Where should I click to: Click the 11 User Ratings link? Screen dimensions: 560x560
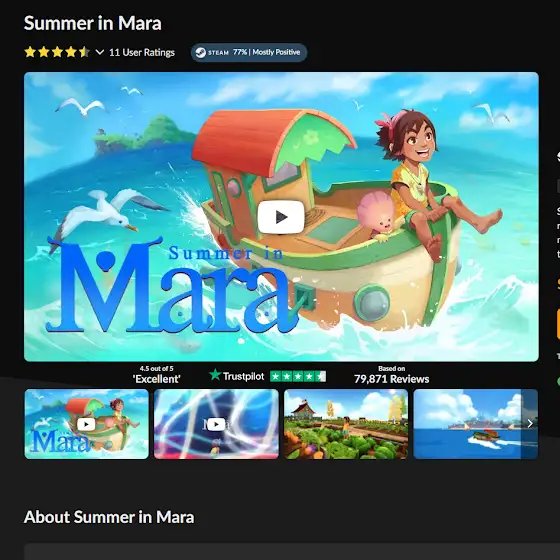point(142,52)
